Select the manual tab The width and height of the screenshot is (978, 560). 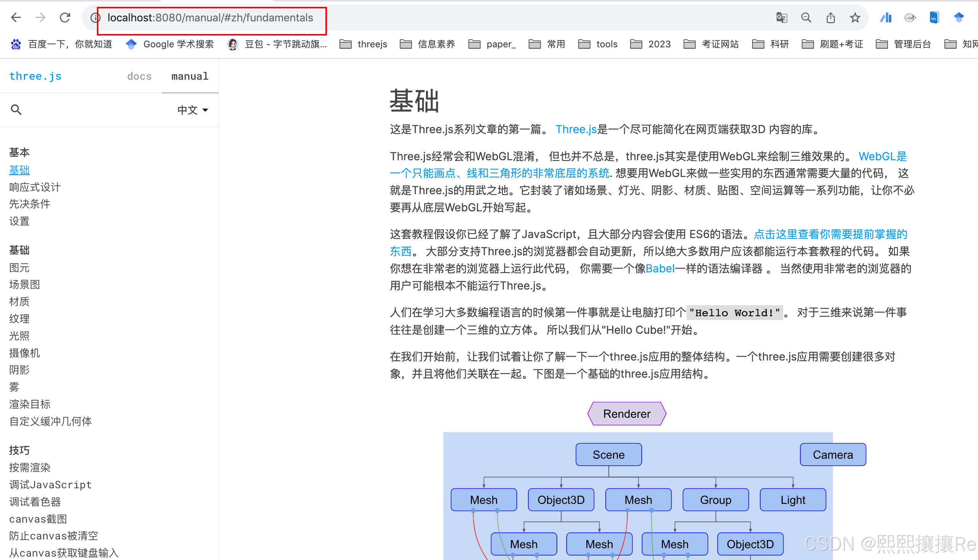tap(190, 76)
